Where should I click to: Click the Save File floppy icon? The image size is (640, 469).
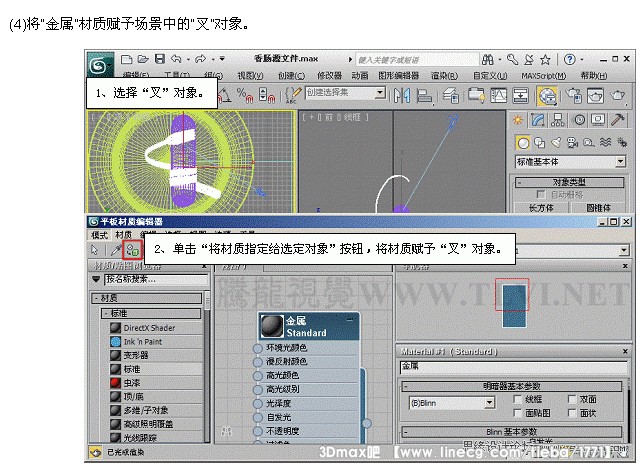160,59
